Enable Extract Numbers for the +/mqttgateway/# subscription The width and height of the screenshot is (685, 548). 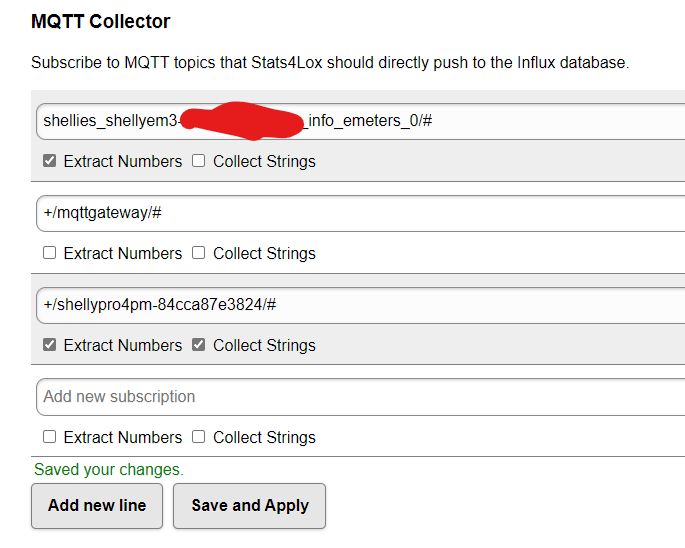point(50,253)
